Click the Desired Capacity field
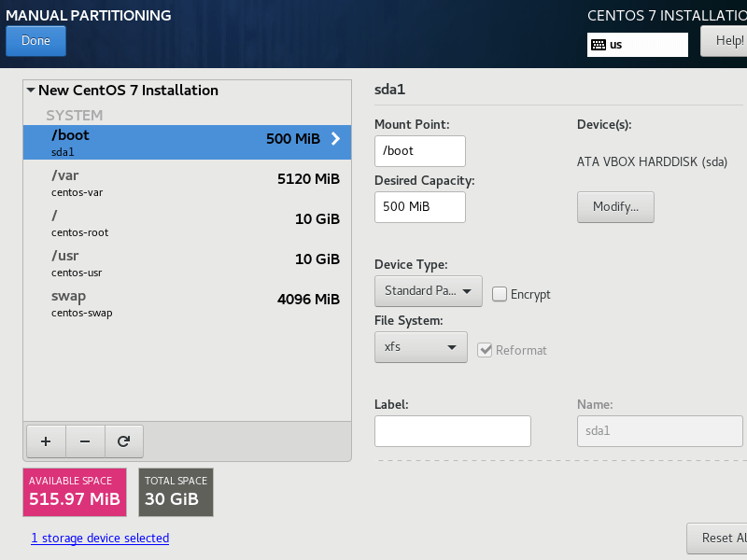The height and width of the screenshot is (560, 747). [x=419, y=207]
